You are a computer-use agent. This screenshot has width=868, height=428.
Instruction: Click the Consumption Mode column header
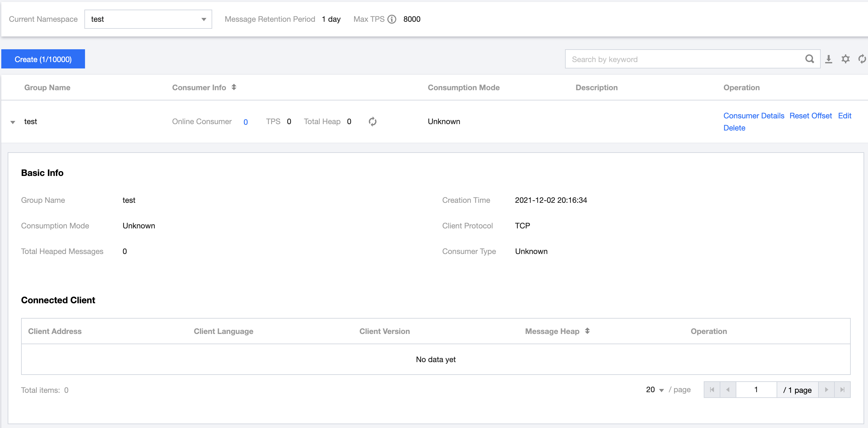pyautogui.click(x=464, y=87)
